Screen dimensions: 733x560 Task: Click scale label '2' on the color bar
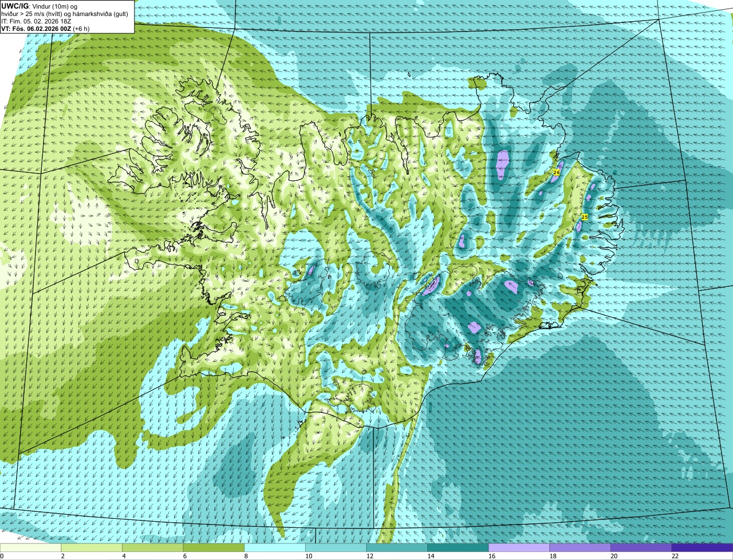[62, 556]
